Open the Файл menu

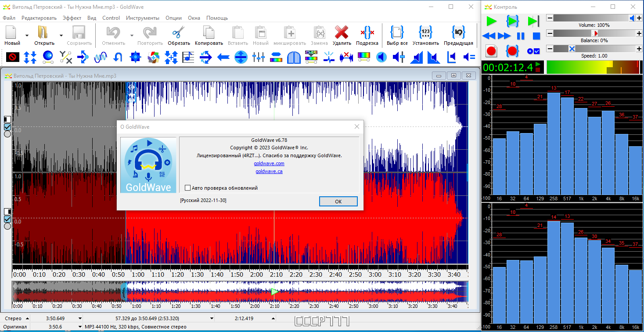[9, 18]
